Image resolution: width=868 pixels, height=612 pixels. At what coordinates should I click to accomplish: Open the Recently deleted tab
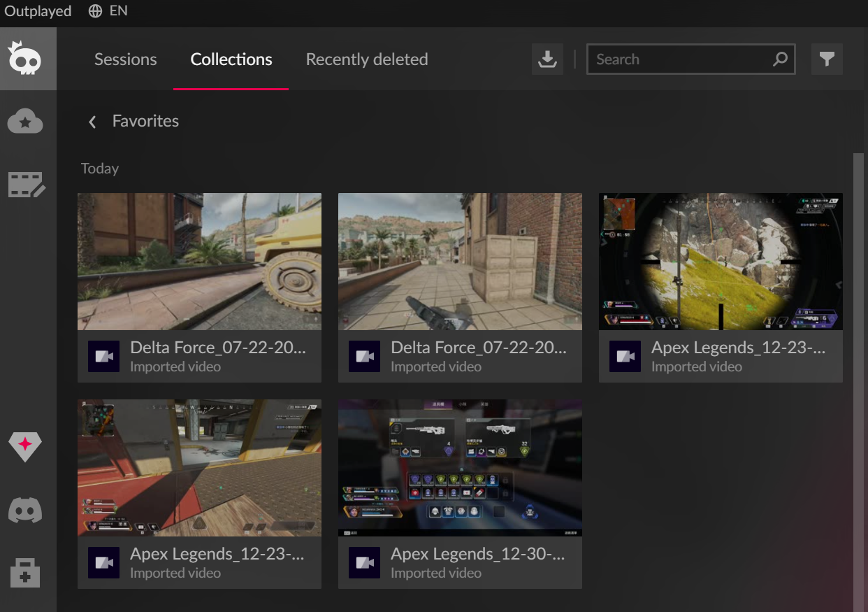coord(367,59)
